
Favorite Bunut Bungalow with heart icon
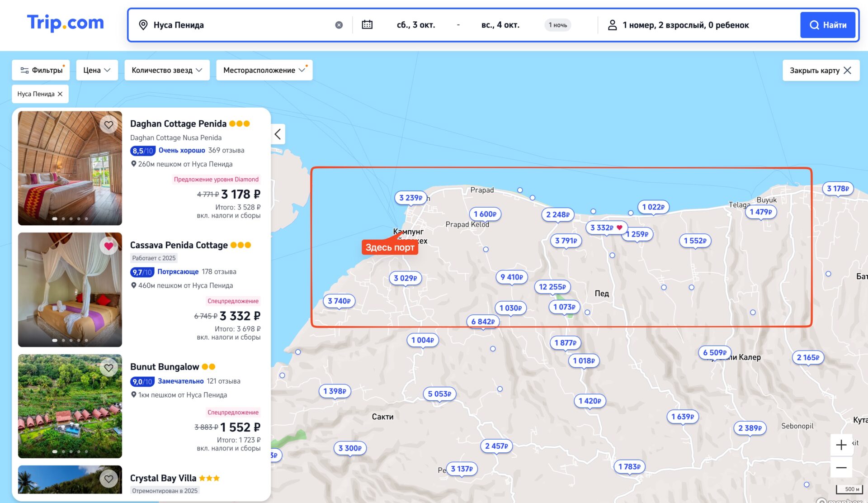coord(108,368)
